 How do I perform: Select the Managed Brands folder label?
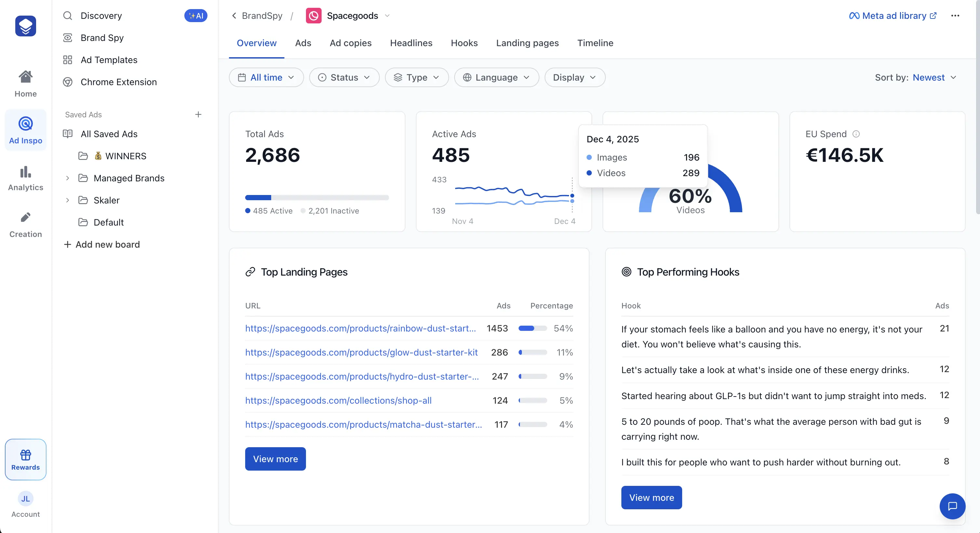129,178
